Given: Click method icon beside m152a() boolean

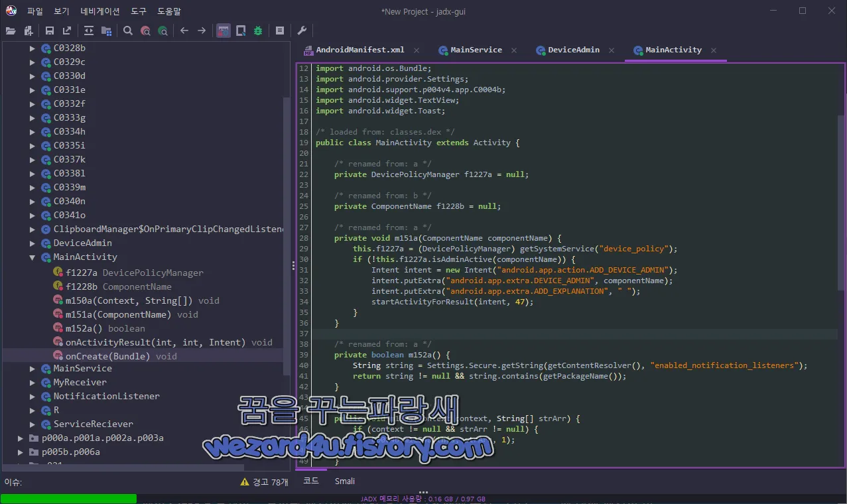Looking at the screenshot, I should (x=58, y=328).
